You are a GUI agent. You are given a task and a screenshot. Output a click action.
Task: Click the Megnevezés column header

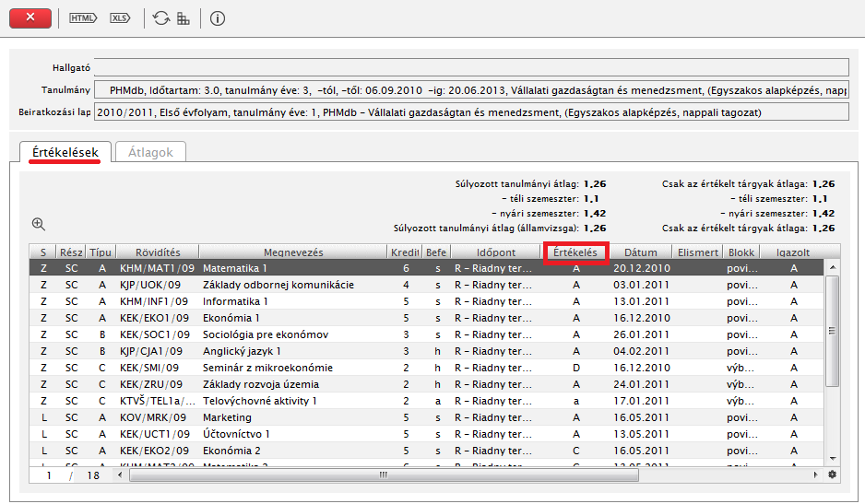point(292,252)
